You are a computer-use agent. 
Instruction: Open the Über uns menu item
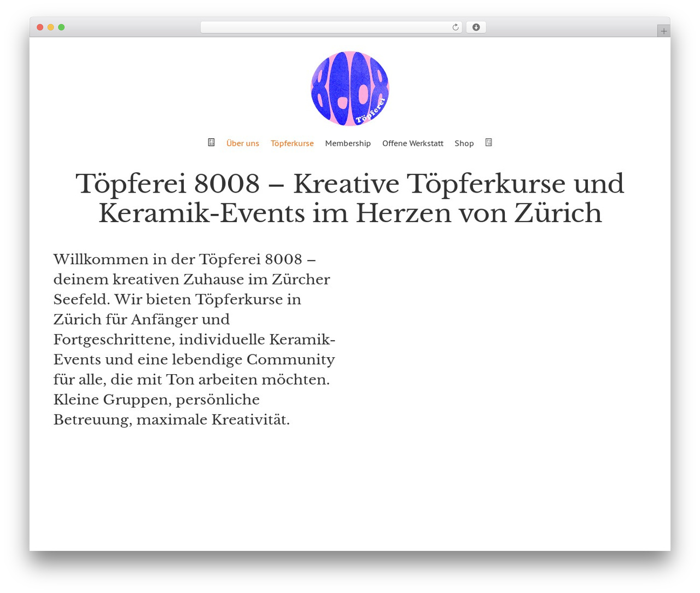tap(243, 143)
